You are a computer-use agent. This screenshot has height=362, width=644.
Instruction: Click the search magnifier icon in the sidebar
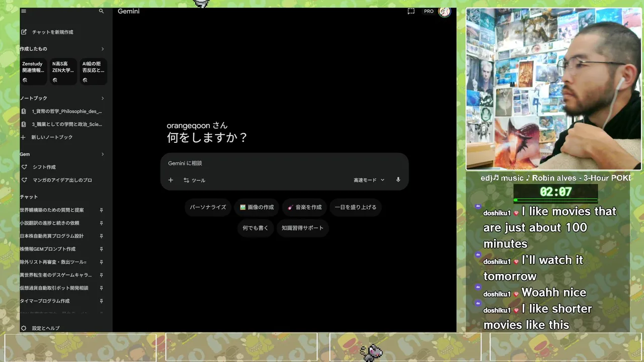[101, 11]
